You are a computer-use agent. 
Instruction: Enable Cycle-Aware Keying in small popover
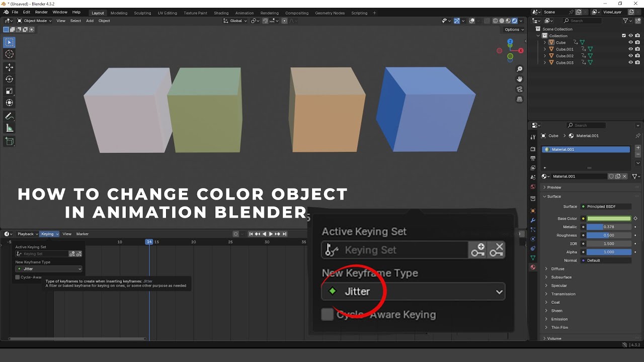(18, 277)
